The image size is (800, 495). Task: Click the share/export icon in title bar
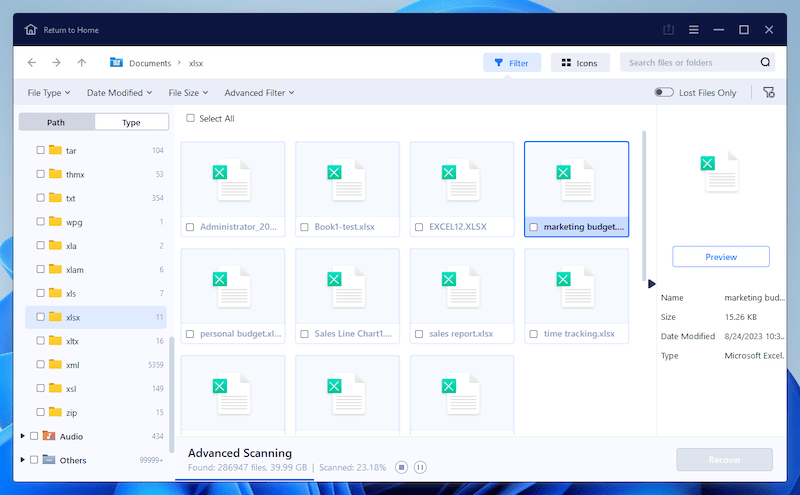(669, 30)
